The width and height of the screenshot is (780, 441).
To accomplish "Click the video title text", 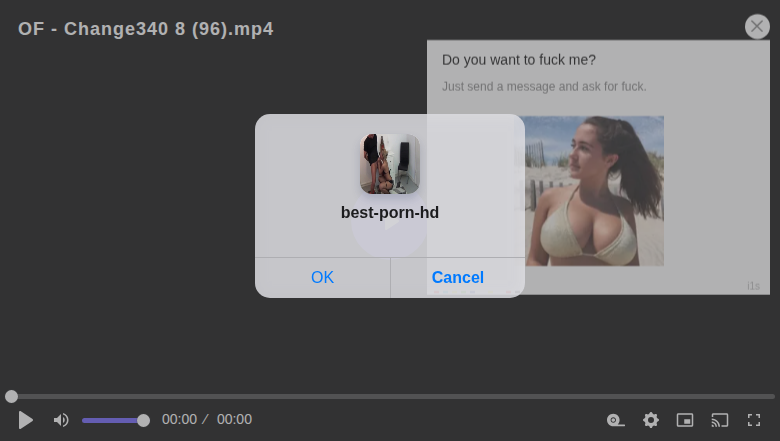I will (146, 29).
